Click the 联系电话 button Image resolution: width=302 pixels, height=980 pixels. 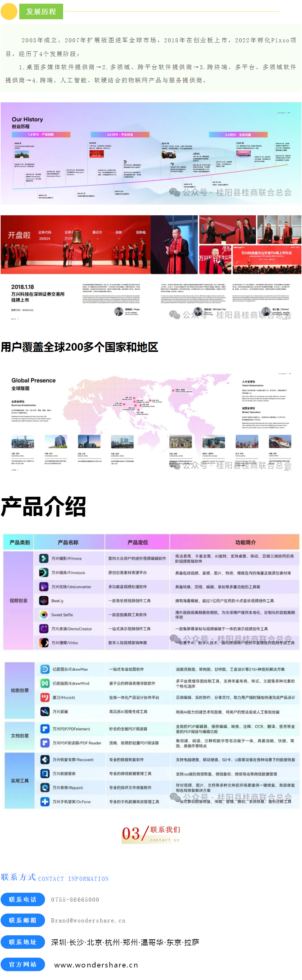click(x=22, y=899)
